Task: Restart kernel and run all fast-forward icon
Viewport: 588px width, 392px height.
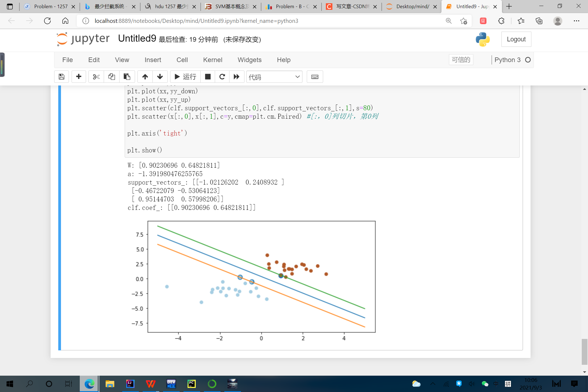Action: click(237, 77)
